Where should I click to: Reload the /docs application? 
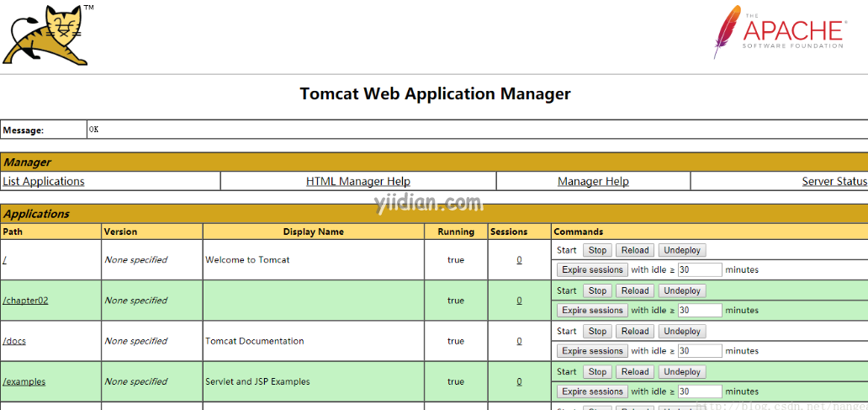pyautogui.click(x=635, y=332)
